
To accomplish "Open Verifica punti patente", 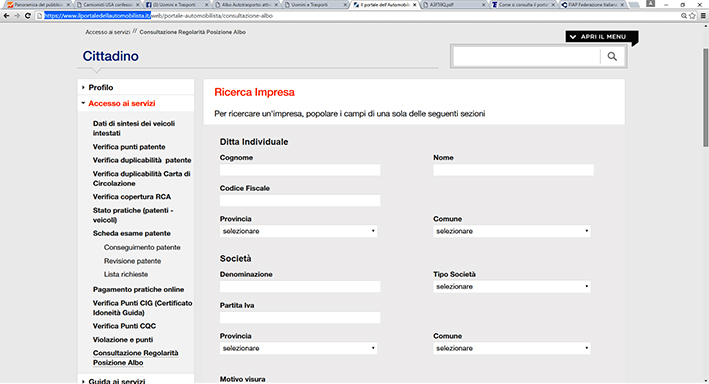I will [x=129, y=147].
